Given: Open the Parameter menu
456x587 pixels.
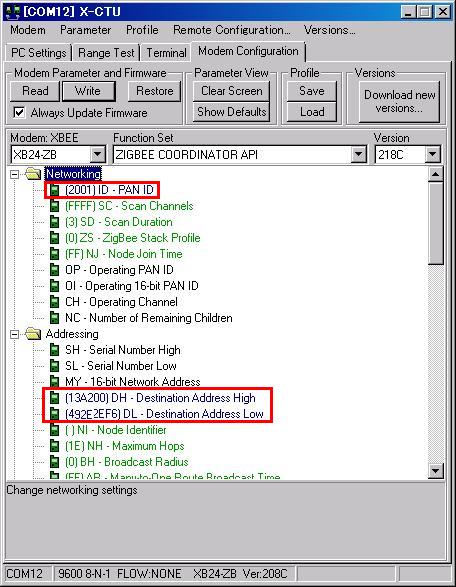Looking at the screenshot, I should point(85,30).
